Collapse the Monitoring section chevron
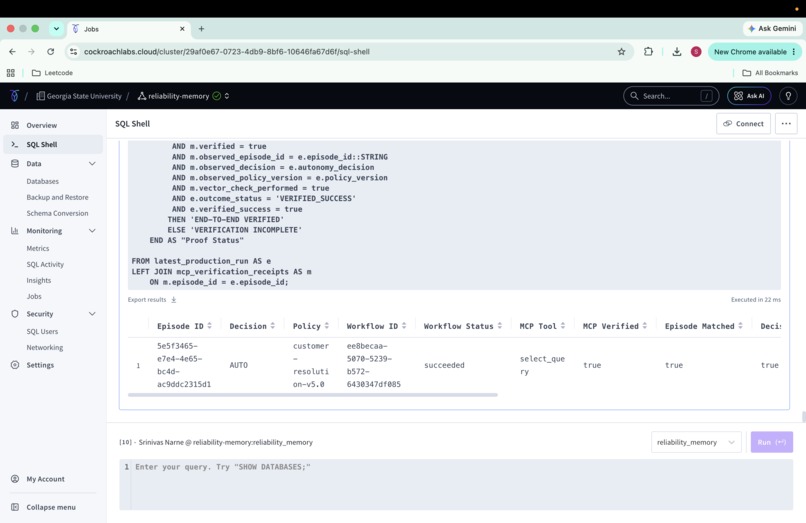806x523 pixels. pyautogui.click(x=92, y=231)
